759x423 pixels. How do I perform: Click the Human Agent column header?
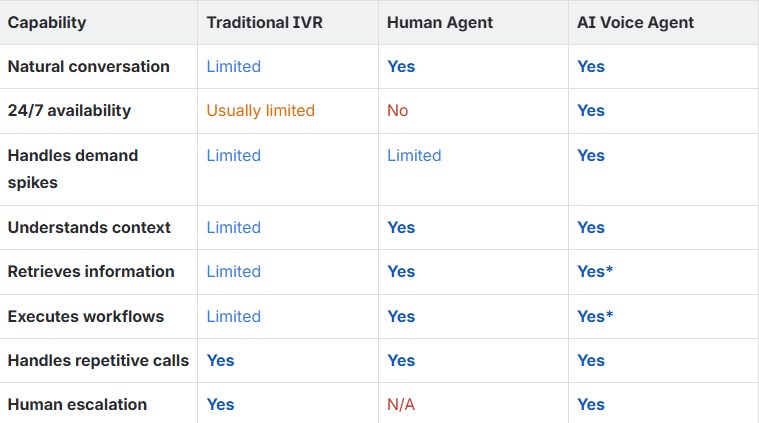(440, 22)
